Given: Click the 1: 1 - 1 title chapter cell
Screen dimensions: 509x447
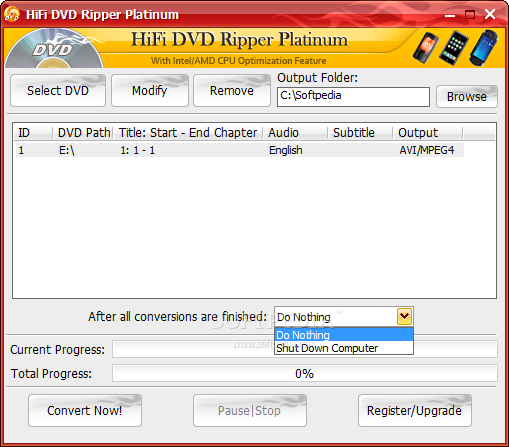Looking at the screenshot, I should tap(138, 150).
